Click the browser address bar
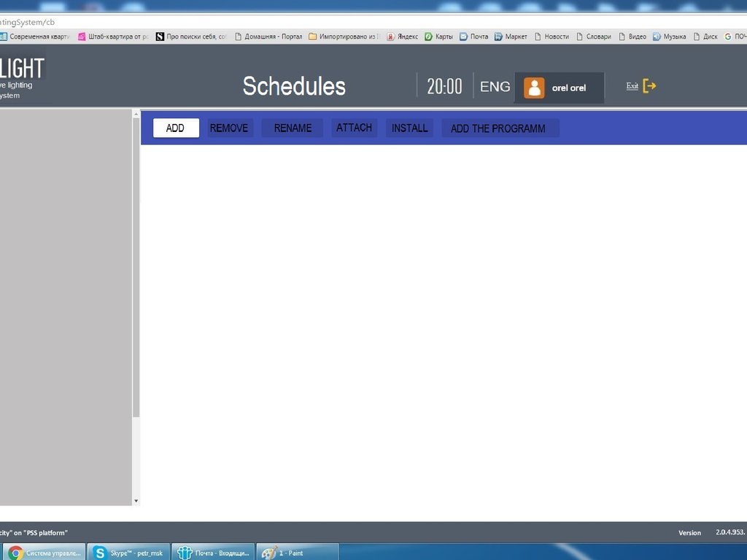 [373, 22]
